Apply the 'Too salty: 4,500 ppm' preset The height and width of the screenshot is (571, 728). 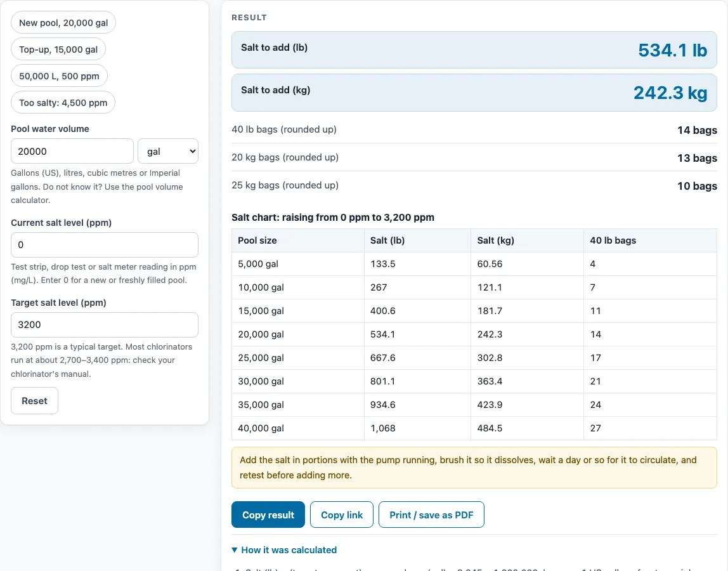(63, 103)
